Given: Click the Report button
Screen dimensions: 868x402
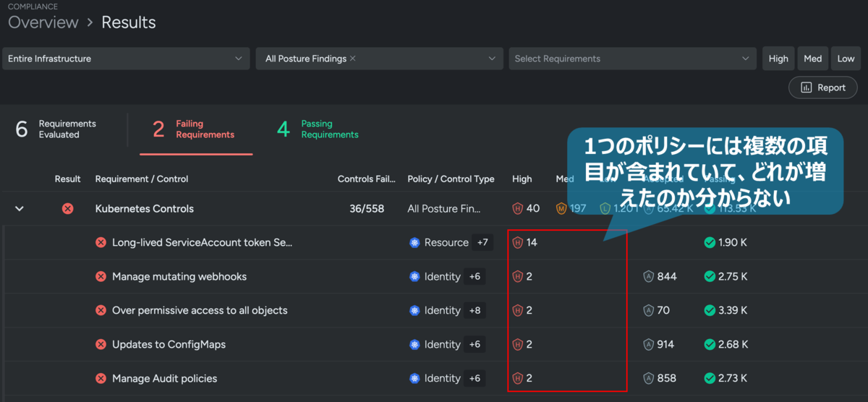Looking at the screenshot, I should [x=823, y=87].
